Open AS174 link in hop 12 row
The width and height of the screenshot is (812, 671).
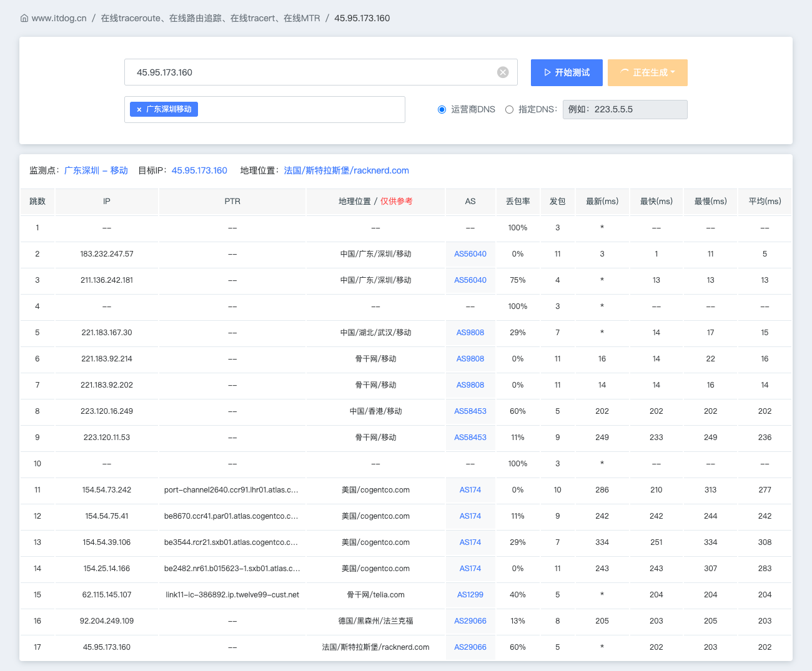[470, 516]
